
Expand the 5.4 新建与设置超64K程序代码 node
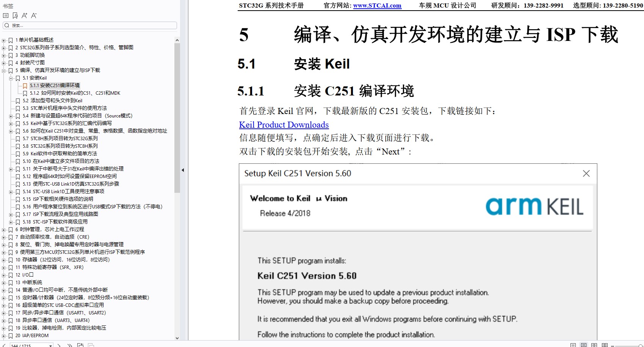coord(11,116)
